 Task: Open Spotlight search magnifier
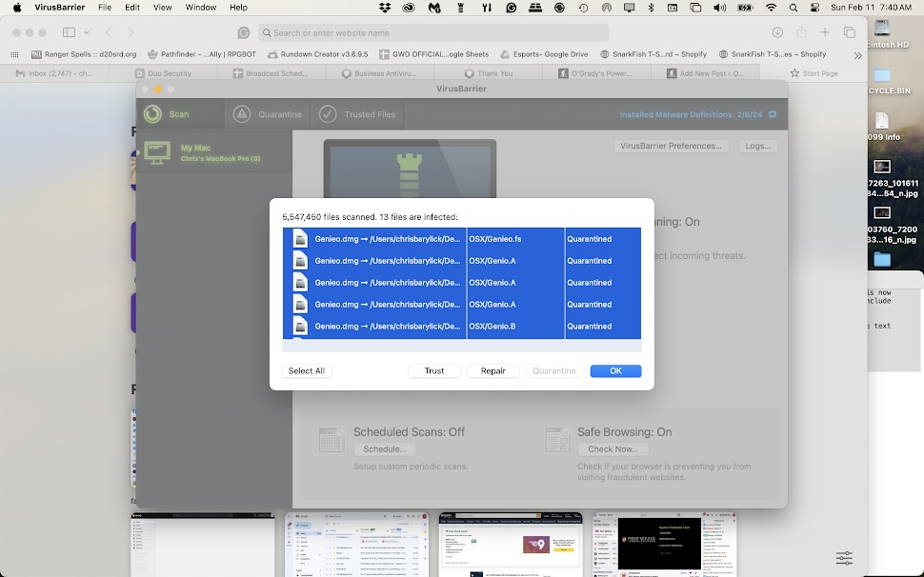pos(793,8)
